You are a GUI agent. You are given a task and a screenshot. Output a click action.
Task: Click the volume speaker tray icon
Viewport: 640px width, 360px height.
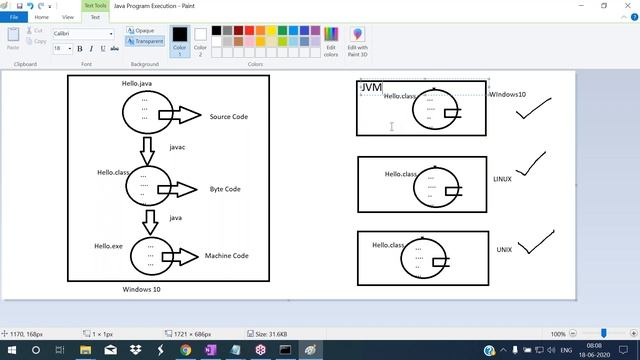(551, 350)
